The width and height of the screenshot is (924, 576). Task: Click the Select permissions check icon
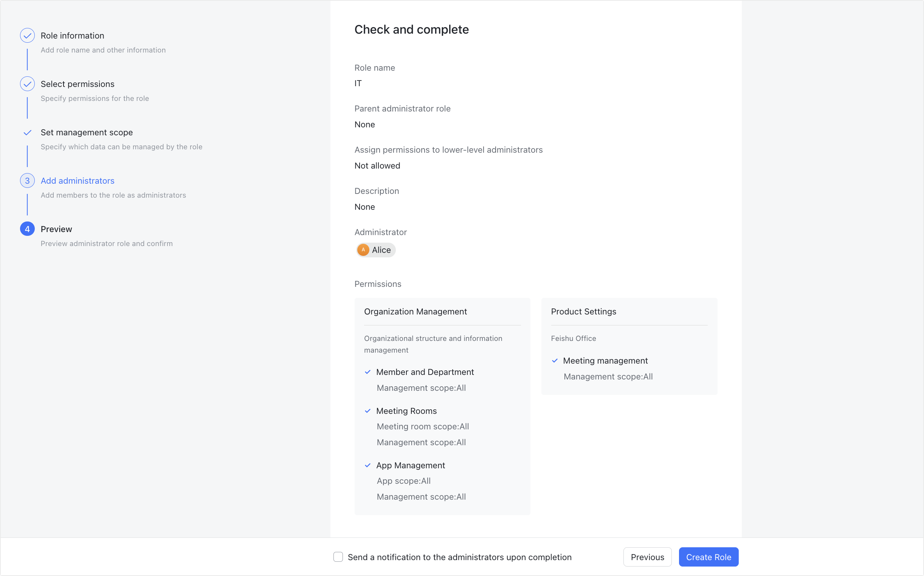pos(27,84)
